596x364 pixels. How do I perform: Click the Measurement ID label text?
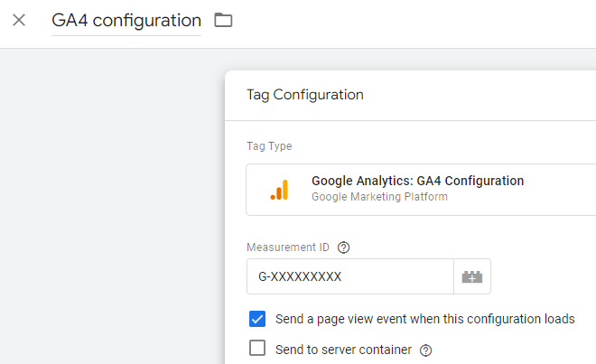point(288,247)
